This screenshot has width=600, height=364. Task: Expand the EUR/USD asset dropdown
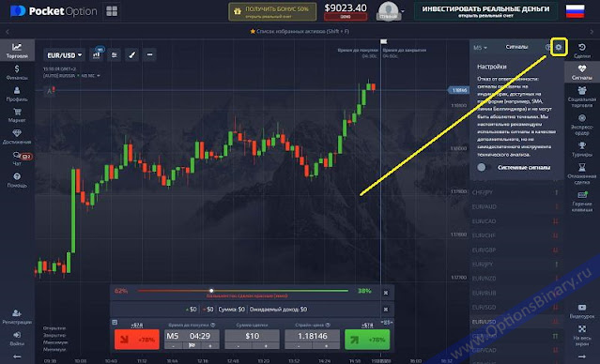[64, 55]
